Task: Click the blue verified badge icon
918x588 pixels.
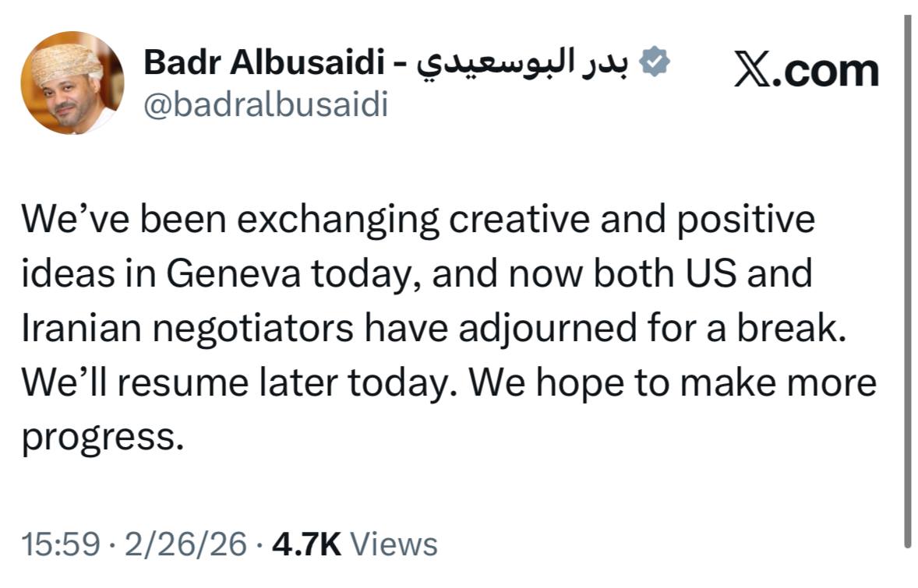Action: tap(654, 62)
